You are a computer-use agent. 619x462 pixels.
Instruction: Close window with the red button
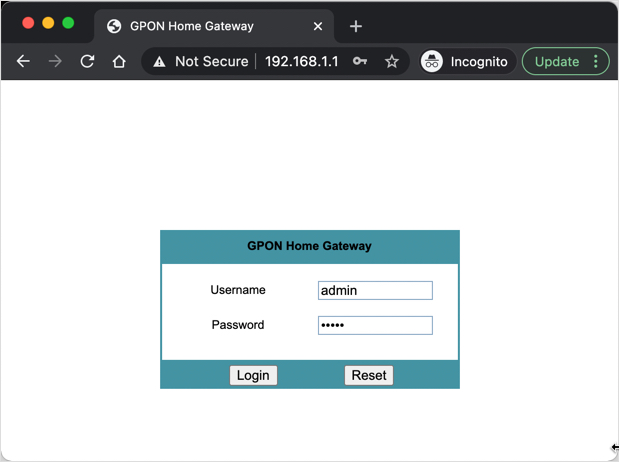pyautogui.click(x=28, y=23)
